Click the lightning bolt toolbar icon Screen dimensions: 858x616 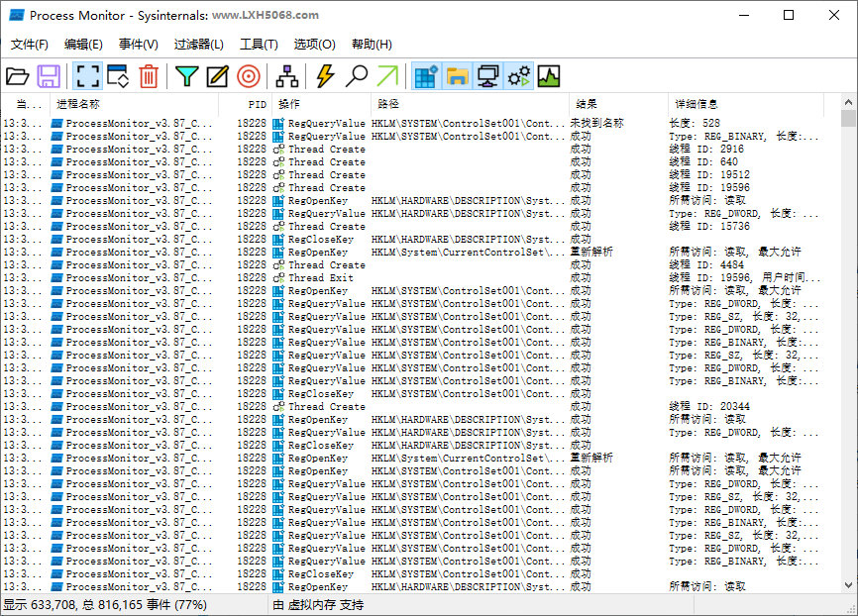click(x=325, y=76)
